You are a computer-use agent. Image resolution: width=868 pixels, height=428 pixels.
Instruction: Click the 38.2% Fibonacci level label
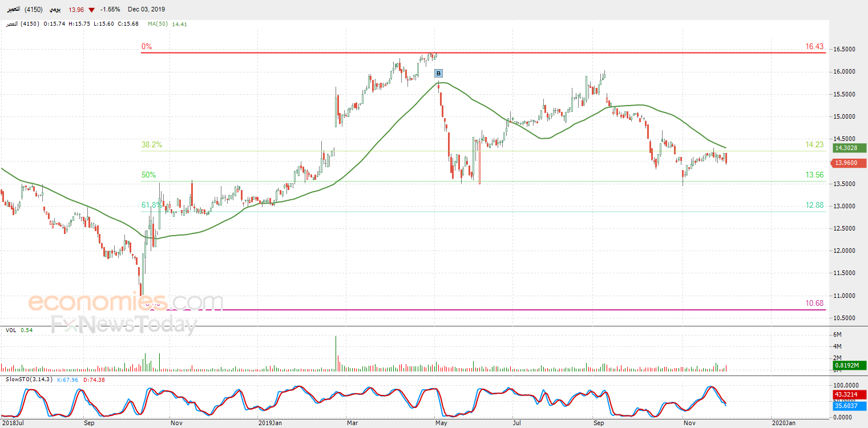pyautogui.click(x=152, y=145)
